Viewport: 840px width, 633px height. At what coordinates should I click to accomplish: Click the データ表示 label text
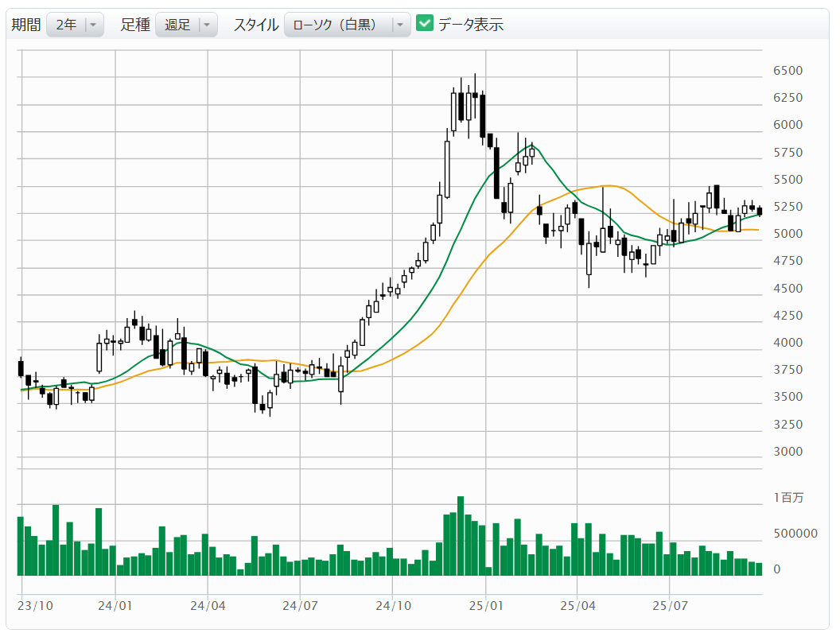(470, 25)
